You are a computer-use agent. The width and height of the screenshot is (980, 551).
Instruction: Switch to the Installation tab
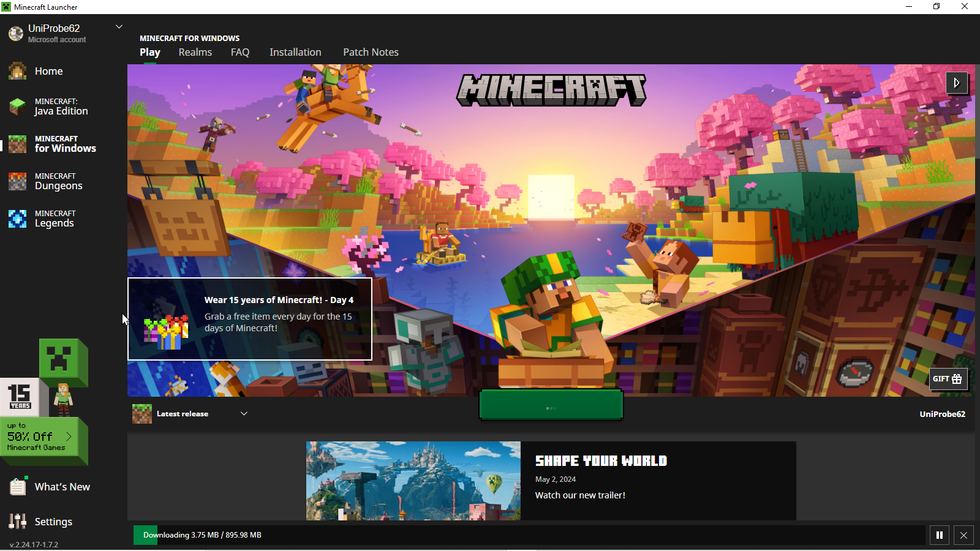coord(295,52)
